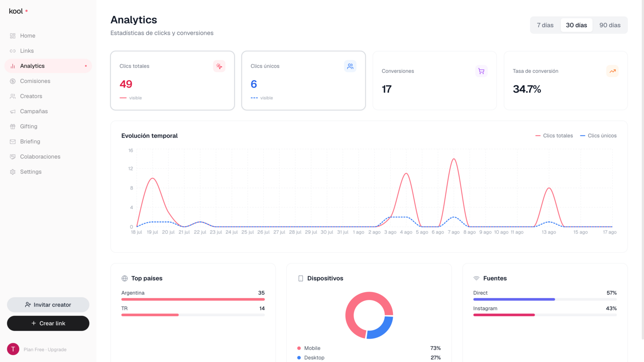
Task: Switch to the 90 días range
Action: 610,25
